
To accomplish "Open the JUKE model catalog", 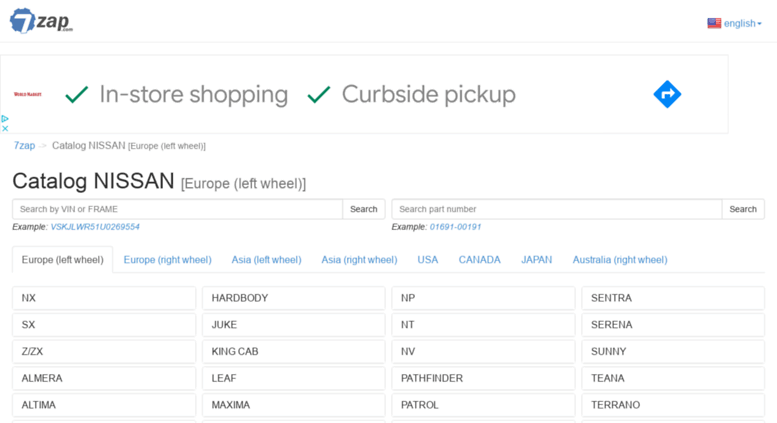I will [x=294, y=325].
